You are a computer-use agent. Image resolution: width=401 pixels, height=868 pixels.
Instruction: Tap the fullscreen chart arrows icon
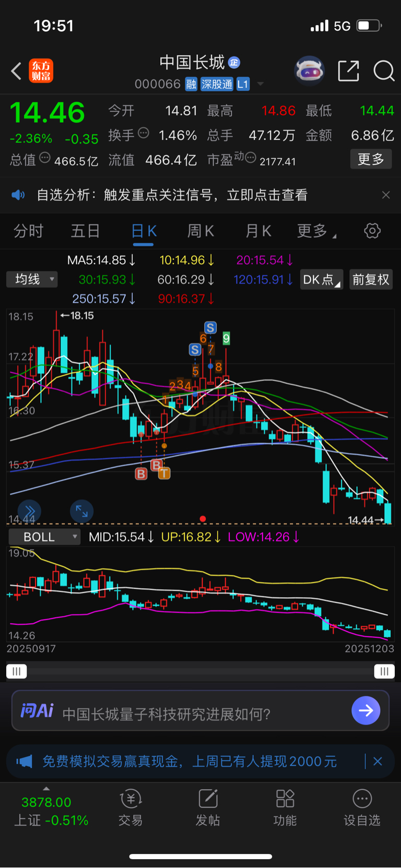(x=81, y=511)
